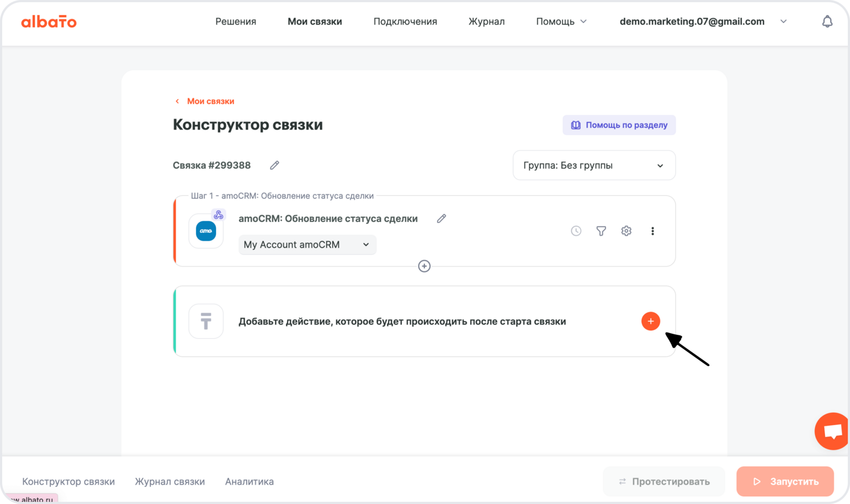Click the orange plus add-action button
Viewport: 850px width, 504px height.
click(x=650, y=321)
